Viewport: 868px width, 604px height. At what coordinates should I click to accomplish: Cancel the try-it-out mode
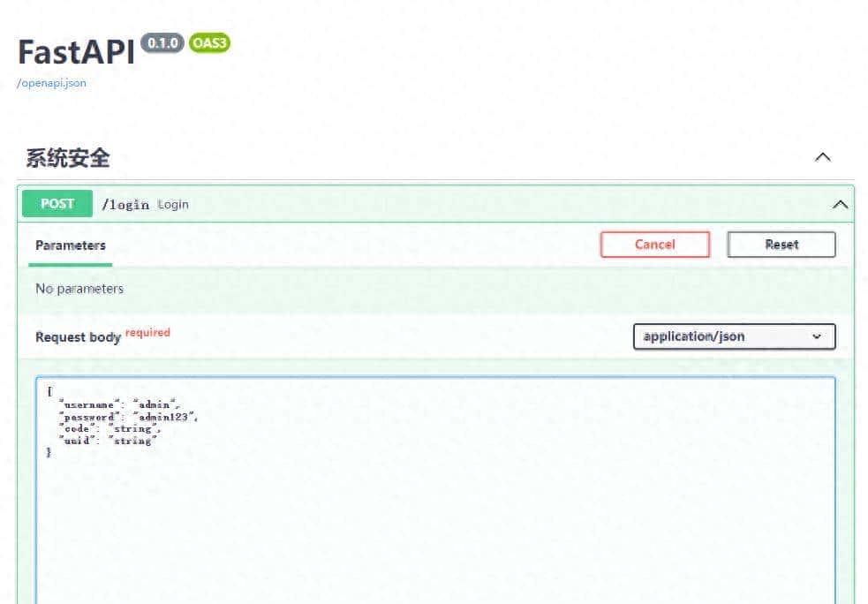tap(655, 245)
